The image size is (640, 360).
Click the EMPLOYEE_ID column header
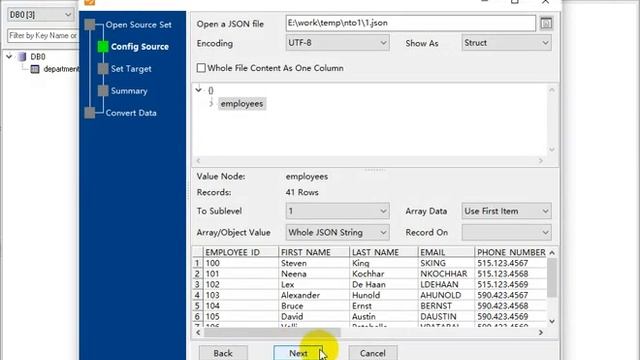point(241,252)
